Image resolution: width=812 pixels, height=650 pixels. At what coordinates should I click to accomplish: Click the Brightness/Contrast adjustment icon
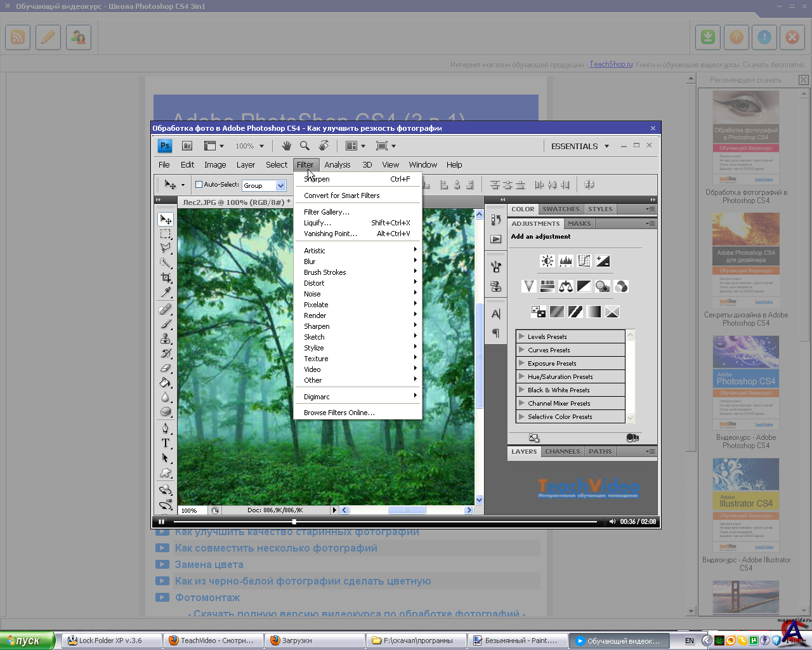tap(547, 261)
